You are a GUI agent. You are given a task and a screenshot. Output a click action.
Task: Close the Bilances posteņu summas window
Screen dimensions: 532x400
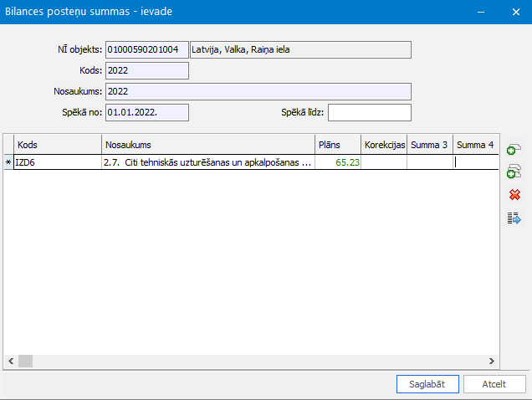pyautogui.click(x=516, y=12)
